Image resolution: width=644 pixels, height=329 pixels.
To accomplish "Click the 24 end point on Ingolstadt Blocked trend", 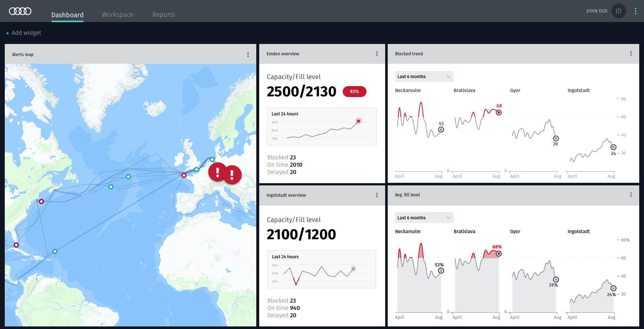I will point(614,147).
